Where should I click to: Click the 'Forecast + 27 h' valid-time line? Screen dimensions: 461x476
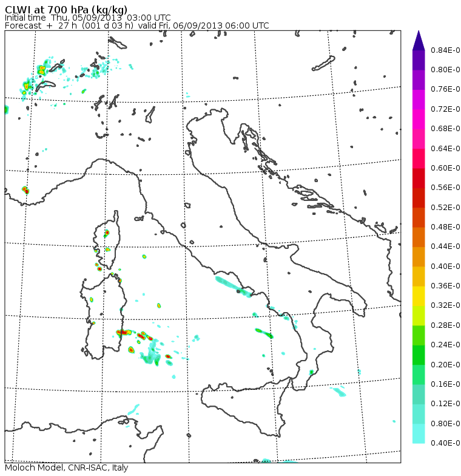click(x=137, y=25)
